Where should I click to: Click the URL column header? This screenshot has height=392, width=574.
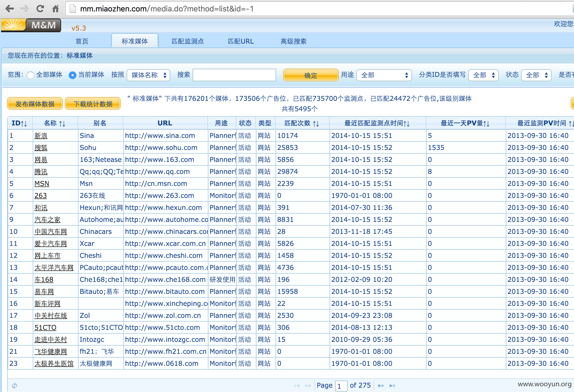click(x=165, y=123)
